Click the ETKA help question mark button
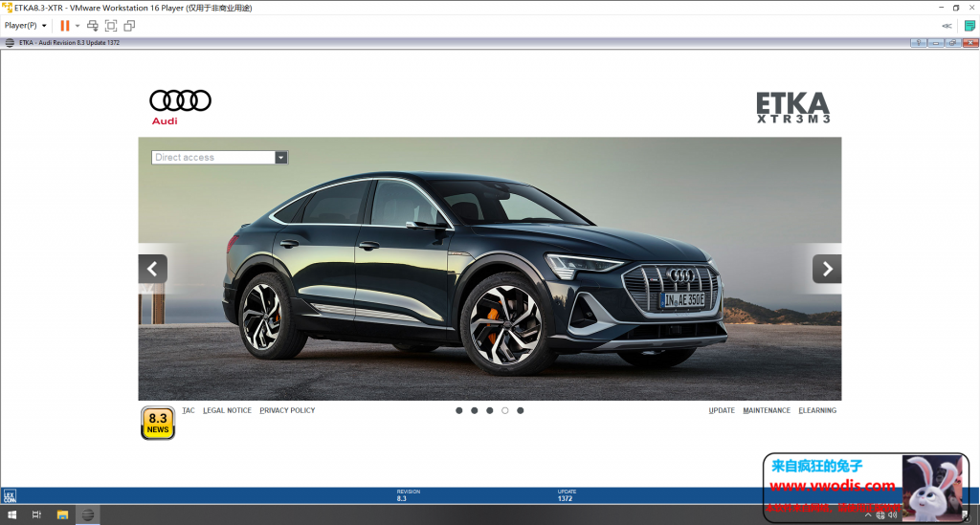The image size is (980, 525). (x=917, y=43)
